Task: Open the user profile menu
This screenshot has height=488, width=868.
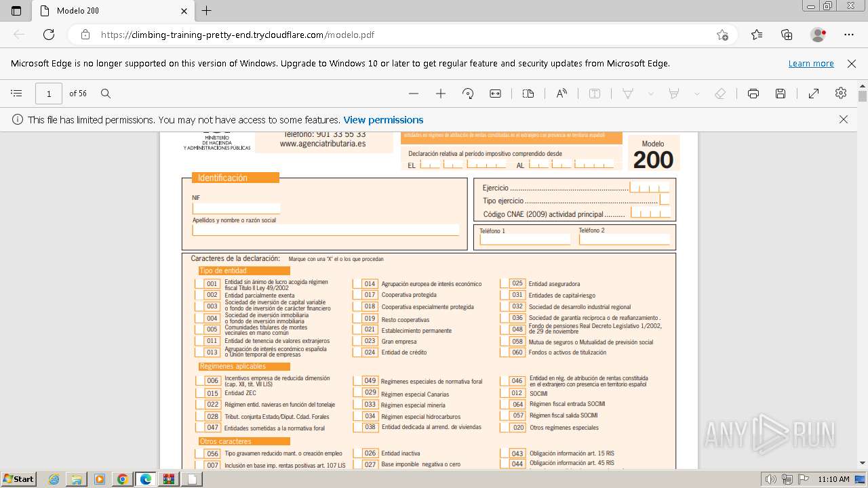Action: click(818, 35)
